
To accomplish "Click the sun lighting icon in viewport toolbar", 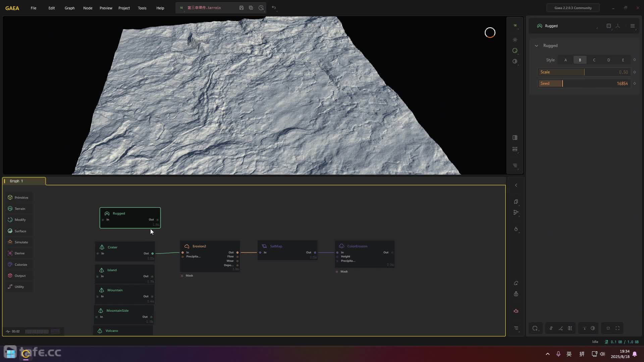I will (x=515, y=40).
